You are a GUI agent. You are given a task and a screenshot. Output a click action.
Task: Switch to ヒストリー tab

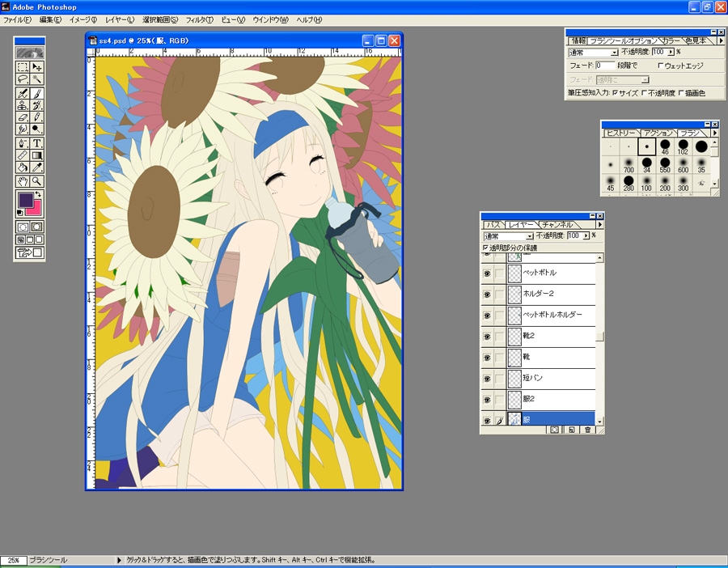click(x=620, y=134)
